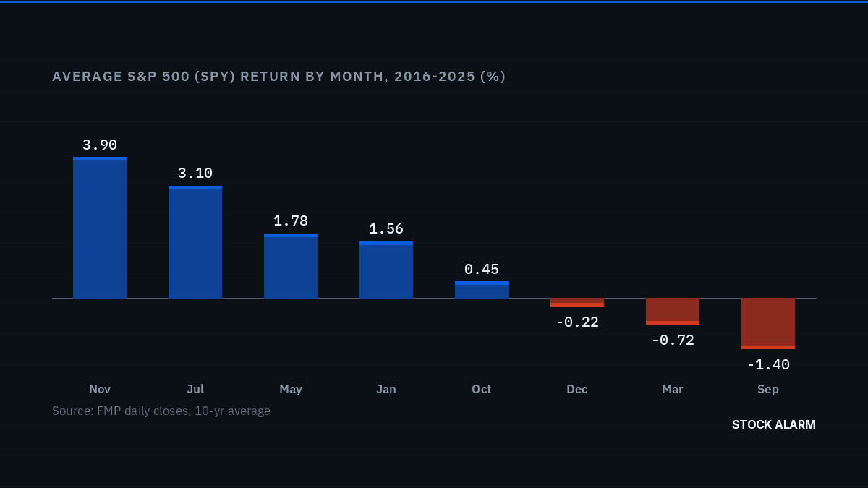Click the 1.56 value label
This screenshot has height=488, width=868.
coord(386,229)
